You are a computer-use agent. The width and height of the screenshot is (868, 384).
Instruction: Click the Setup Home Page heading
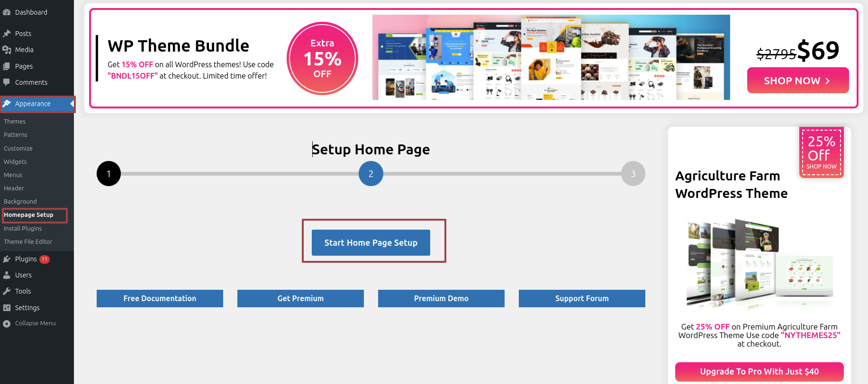pos(371,150)
